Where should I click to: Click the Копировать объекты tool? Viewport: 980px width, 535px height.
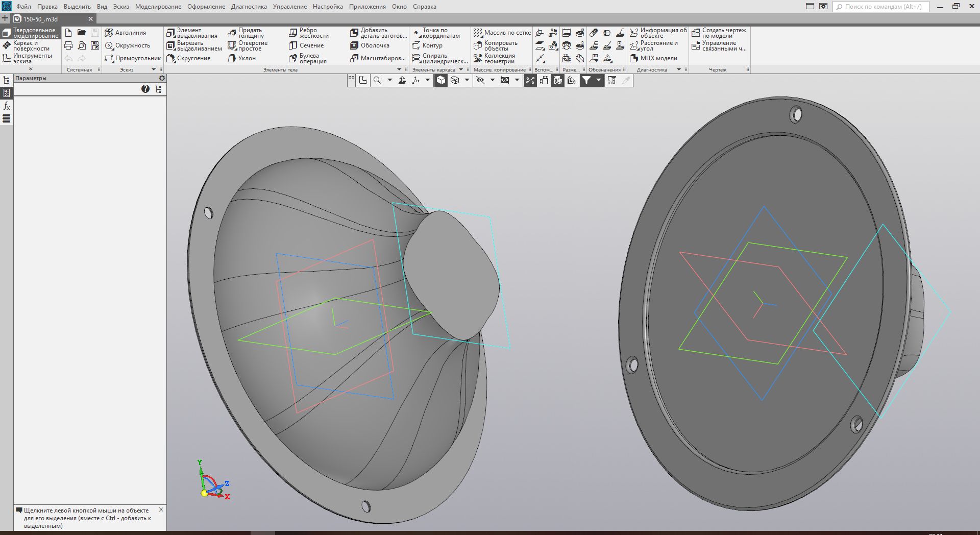click(495, 46)
